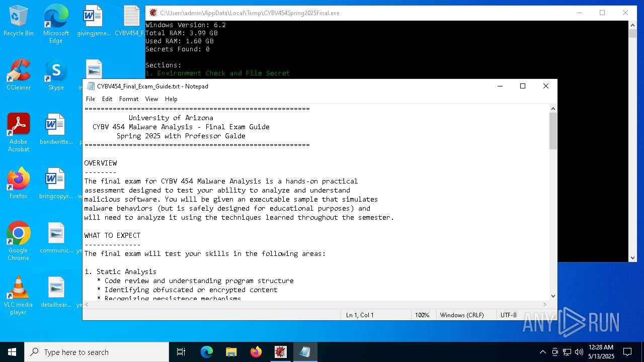This screenshot has width=644, height=362.
Task: Click the Notepad title bar icon
Action: click(x=91, y=86)
